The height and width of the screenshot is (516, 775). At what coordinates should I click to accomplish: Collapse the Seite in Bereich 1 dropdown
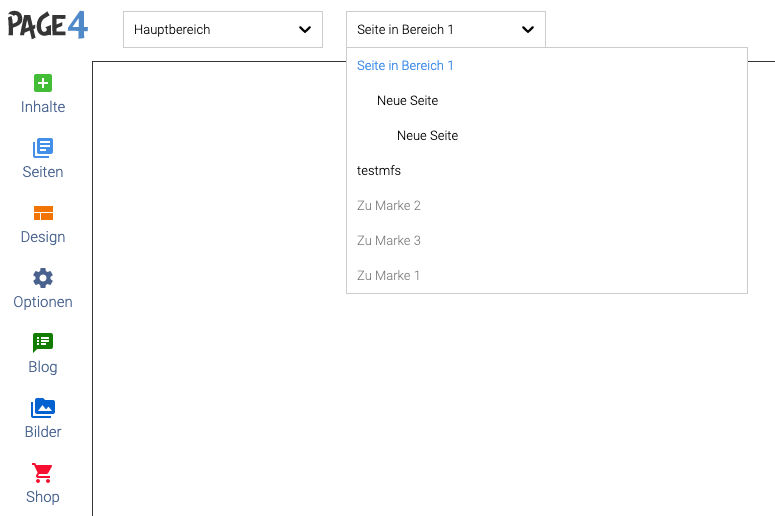446,30
